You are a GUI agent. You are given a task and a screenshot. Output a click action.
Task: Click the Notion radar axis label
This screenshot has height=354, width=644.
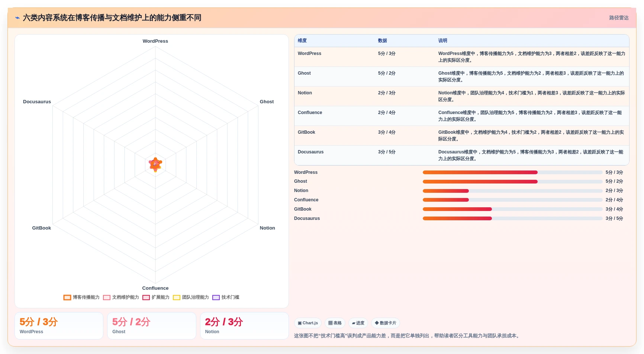(x=267, y=228)
